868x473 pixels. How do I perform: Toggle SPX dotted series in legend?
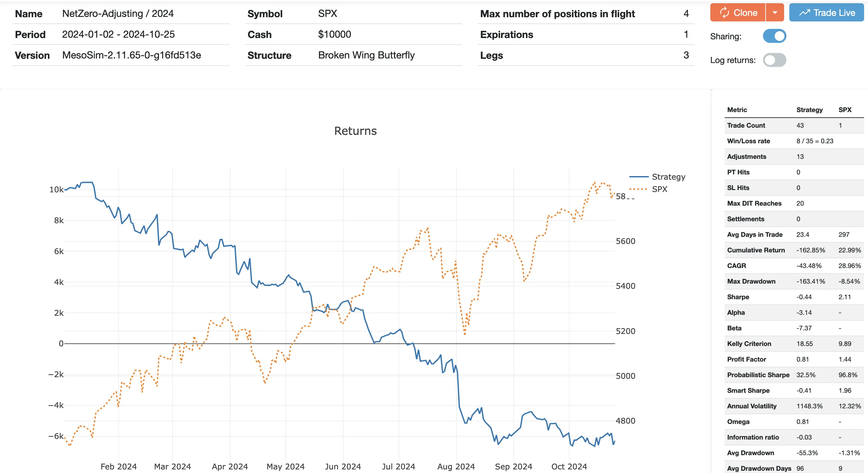[638, 189]
